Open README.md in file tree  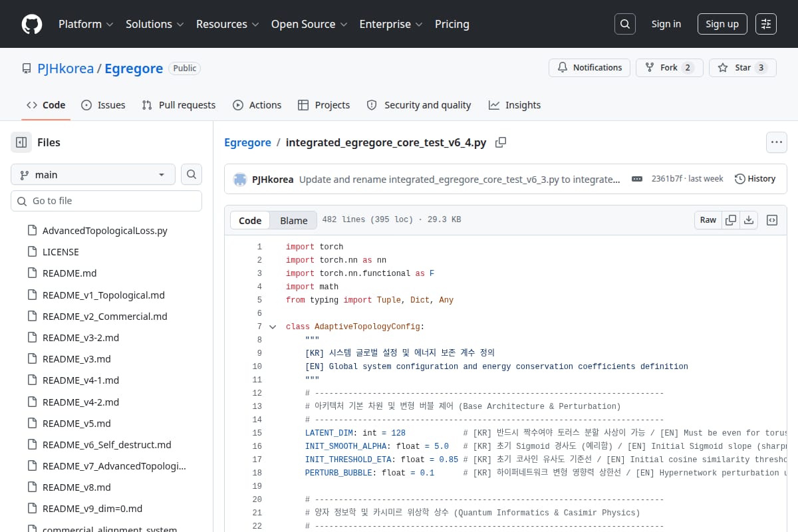click(x=69, y=273)
